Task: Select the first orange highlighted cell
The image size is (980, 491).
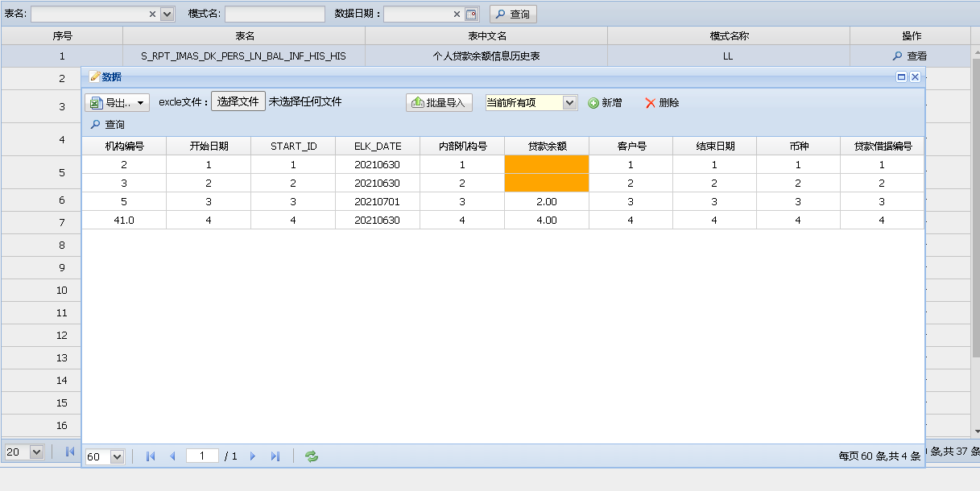Action: tap(547, 164)
